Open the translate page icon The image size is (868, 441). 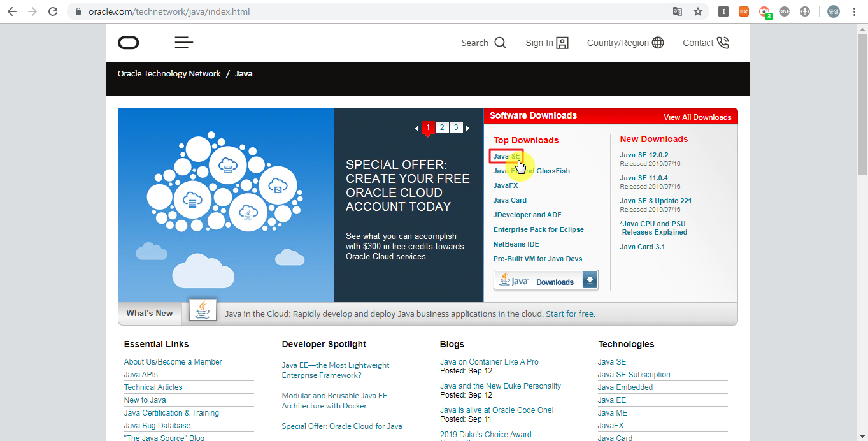click(x=678, y=11)
